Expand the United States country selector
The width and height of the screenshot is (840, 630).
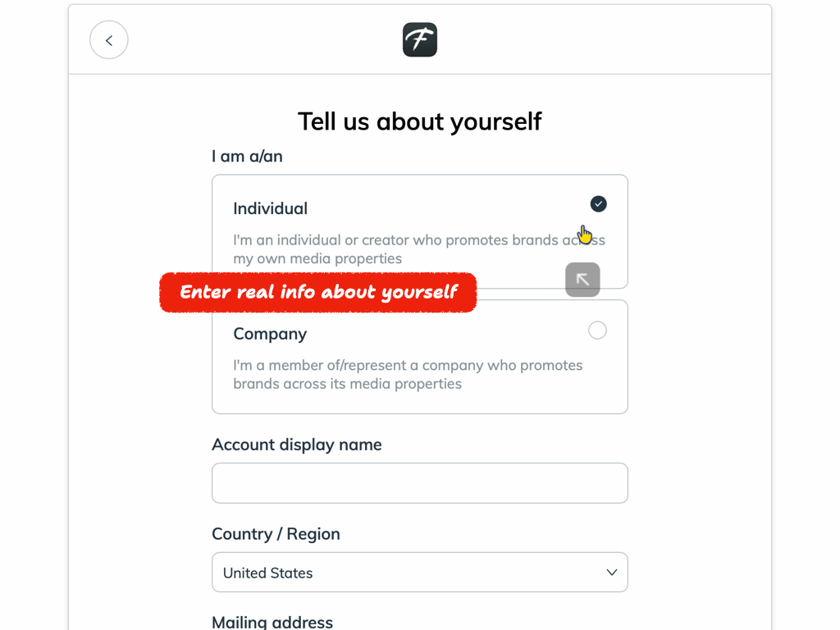point(420,572)
